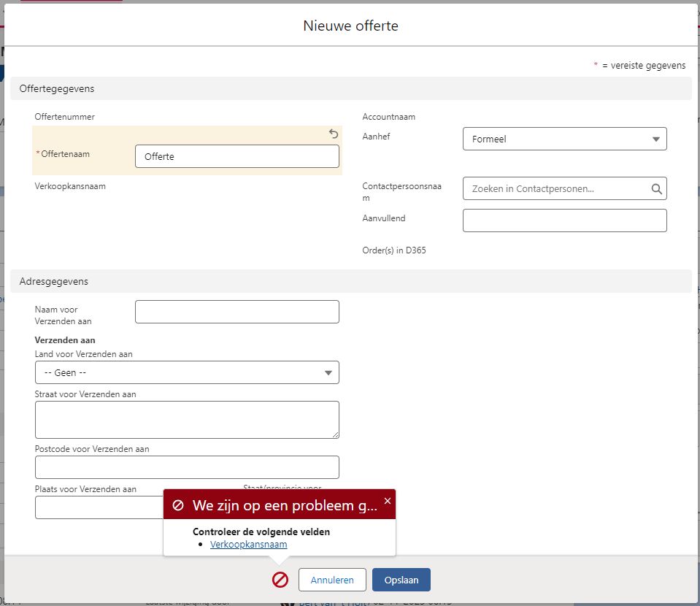
Task: Click the Order(s) in D365 label
Action: pos(393,250)
